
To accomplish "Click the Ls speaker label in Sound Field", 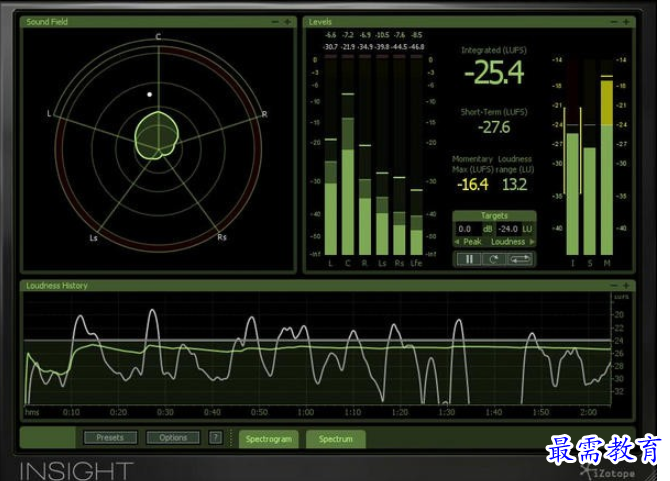I will point(94,238).
